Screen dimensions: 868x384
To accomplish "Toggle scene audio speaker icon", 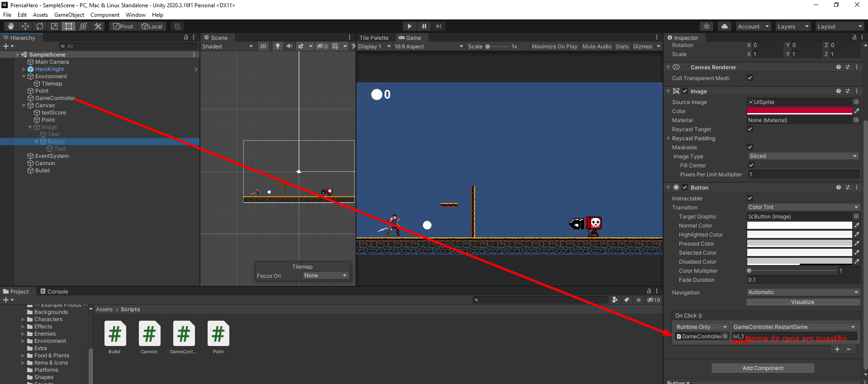I will 289,46.
